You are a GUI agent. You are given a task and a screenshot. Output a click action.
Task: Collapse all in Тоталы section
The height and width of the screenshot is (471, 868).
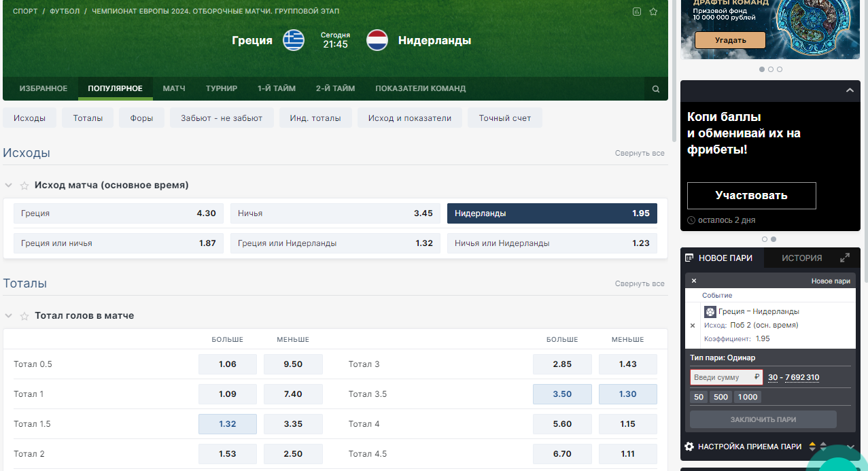click(x=640, y=284)
